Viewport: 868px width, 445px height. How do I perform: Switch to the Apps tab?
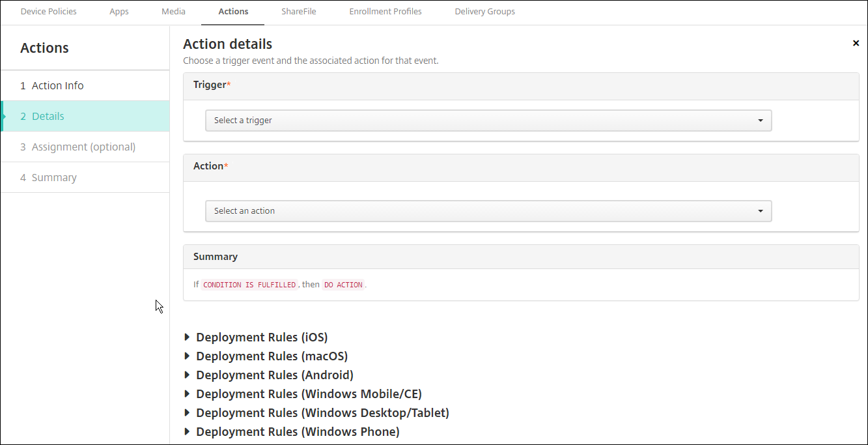(119, 12)
